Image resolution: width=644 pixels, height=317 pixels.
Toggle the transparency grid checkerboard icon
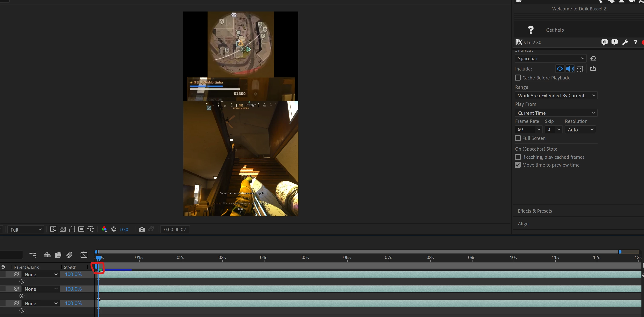[x=62, y=229]
